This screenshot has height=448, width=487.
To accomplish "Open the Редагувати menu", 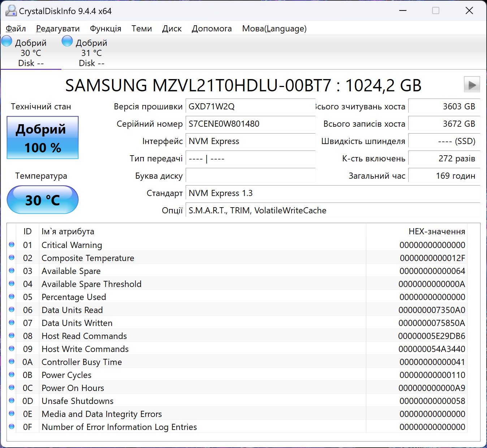I will tap(58, 29).
